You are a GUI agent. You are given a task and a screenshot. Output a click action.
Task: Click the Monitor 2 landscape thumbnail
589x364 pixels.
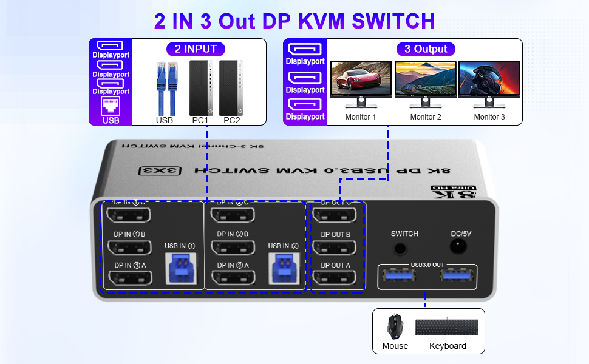(x=425, y=79)
